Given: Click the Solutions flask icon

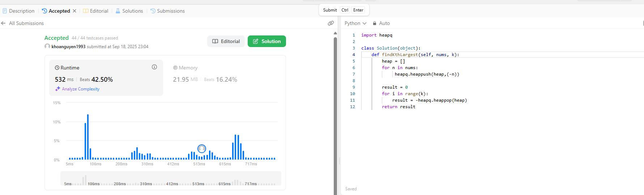Looking at the screenshot, I should 118,11.
